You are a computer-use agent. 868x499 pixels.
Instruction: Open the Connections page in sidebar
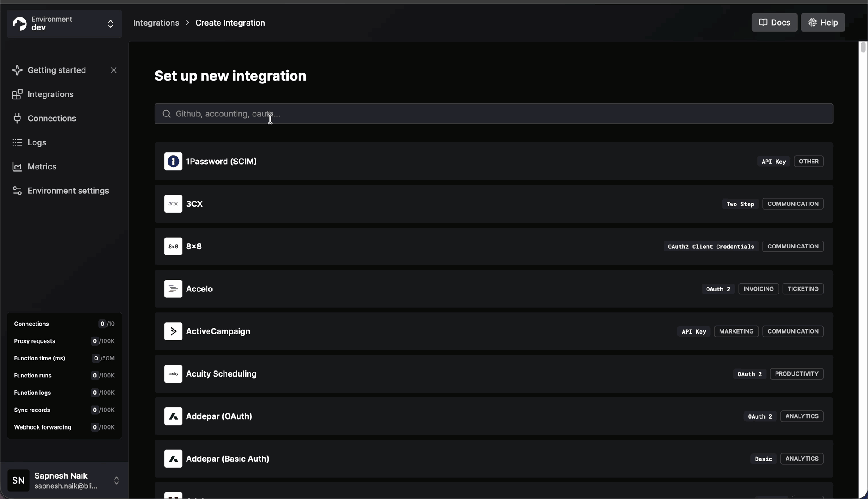point(51,119)
